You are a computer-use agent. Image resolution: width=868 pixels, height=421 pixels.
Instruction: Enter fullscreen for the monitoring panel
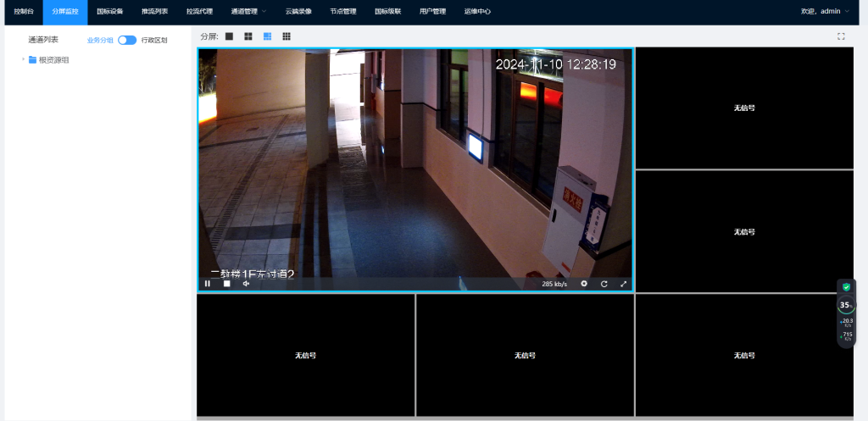coord(841,36)
